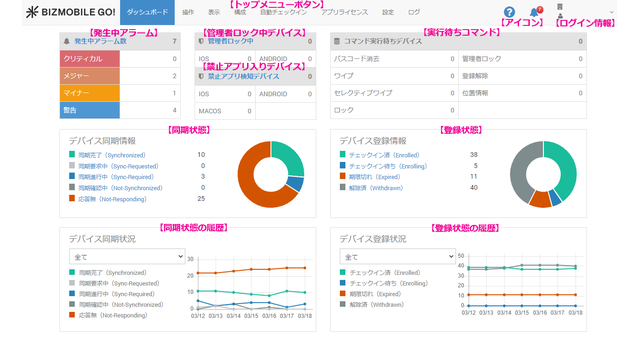
Task: Click the 位置情報 command cell
Action: pos(522,93)
